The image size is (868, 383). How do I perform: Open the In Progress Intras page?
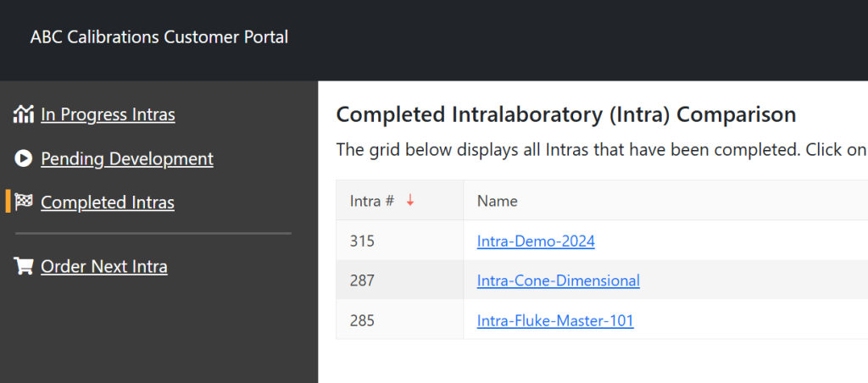tap(108, 114)
